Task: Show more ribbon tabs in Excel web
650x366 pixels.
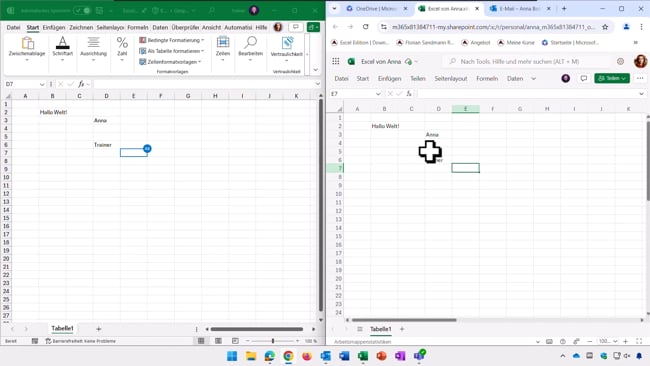Action: click(x=534, y=78)
